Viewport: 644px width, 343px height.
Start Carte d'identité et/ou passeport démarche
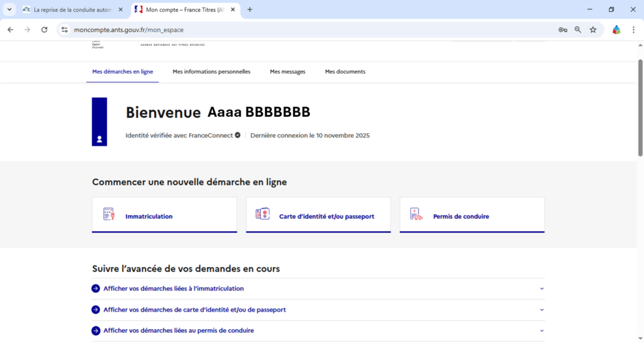pos(326,216)
